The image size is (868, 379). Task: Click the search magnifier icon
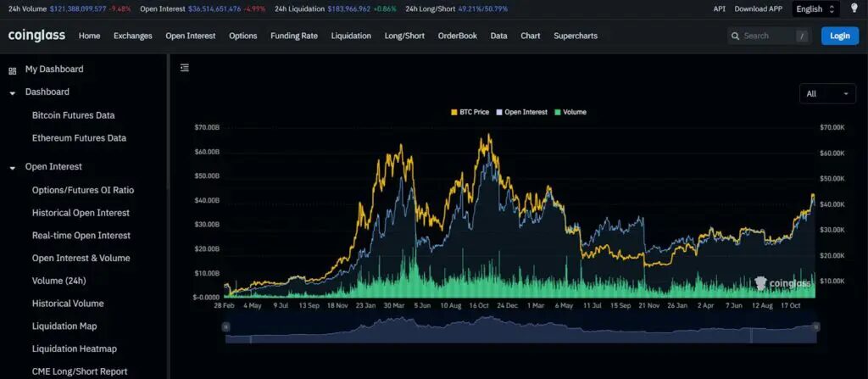[x=734, y=36]
